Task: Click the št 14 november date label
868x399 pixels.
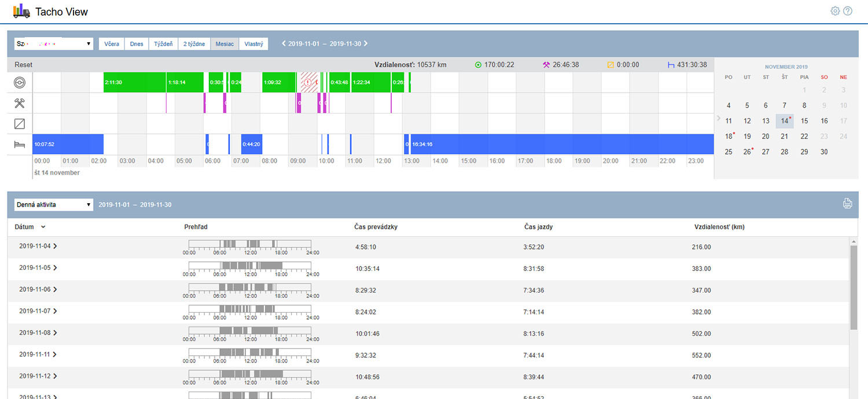Action: pos(57,173)
